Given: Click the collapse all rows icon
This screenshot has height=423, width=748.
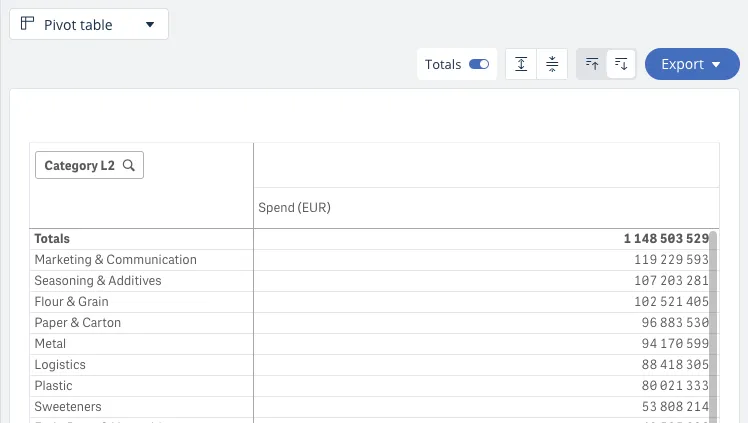Looking at the screenshot, I should point(552,64).
